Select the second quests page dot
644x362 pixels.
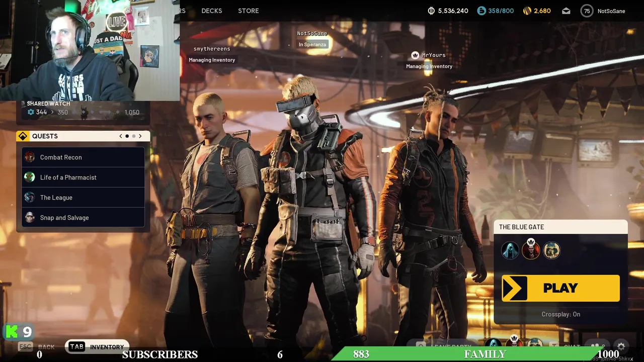click(x=134, y=136)
